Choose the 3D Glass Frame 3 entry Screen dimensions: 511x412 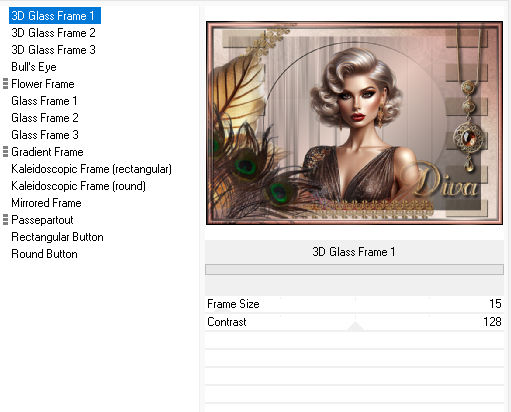(53, 50)
